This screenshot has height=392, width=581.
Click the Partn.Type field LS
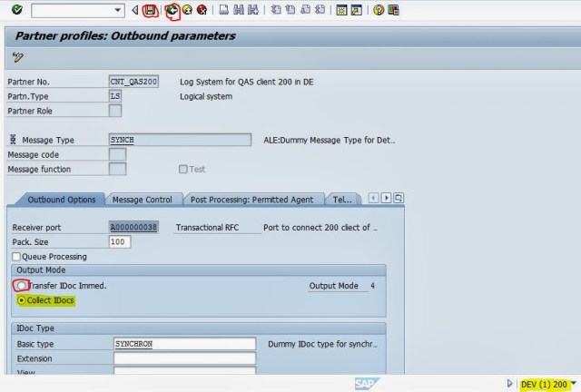[x=115, y=96]
